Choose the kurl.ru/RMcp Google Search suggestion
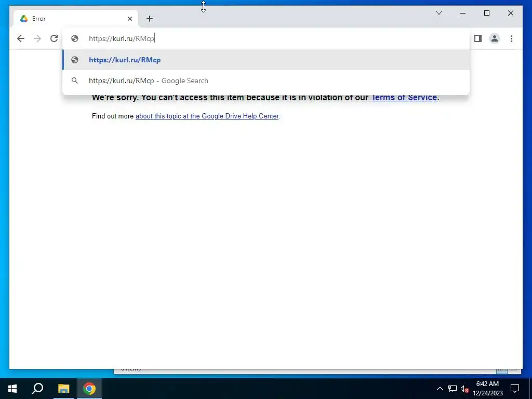Screen dimensions: 532x399 point(267,81)
